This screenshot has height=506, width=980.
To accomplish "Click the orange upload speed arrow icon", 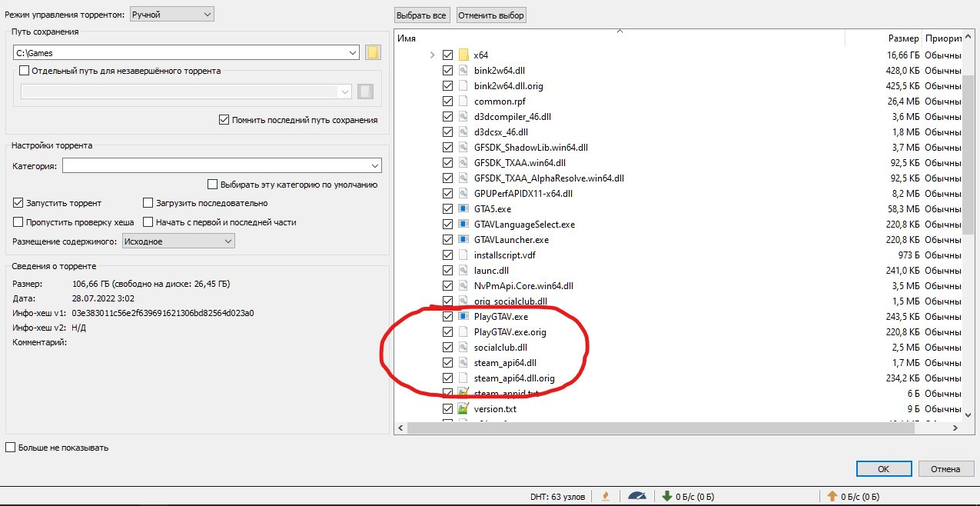I will [x=832, y=496].
